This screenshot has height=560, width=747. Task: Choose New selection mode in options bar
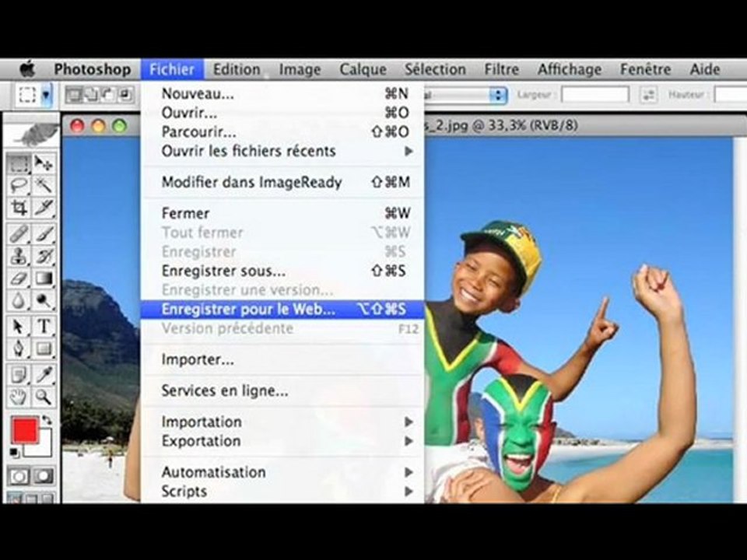74,95
